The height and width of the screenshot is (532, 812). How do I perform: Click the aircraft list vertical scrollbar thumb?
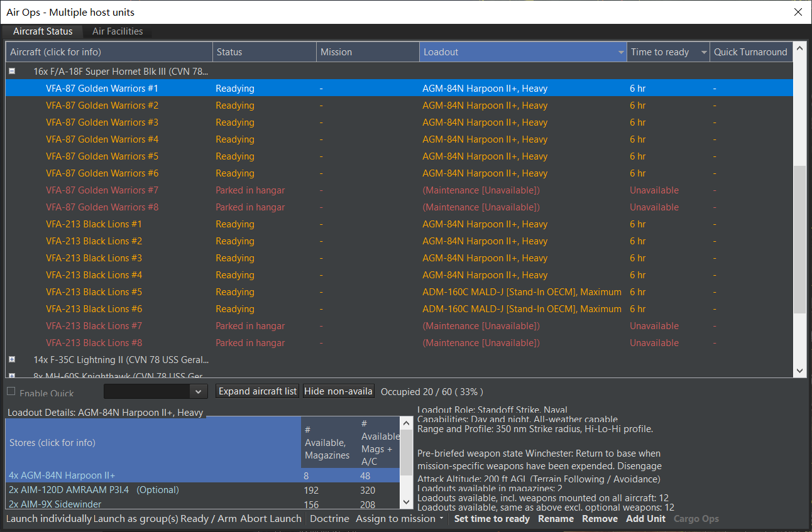[x=799, y=239]
